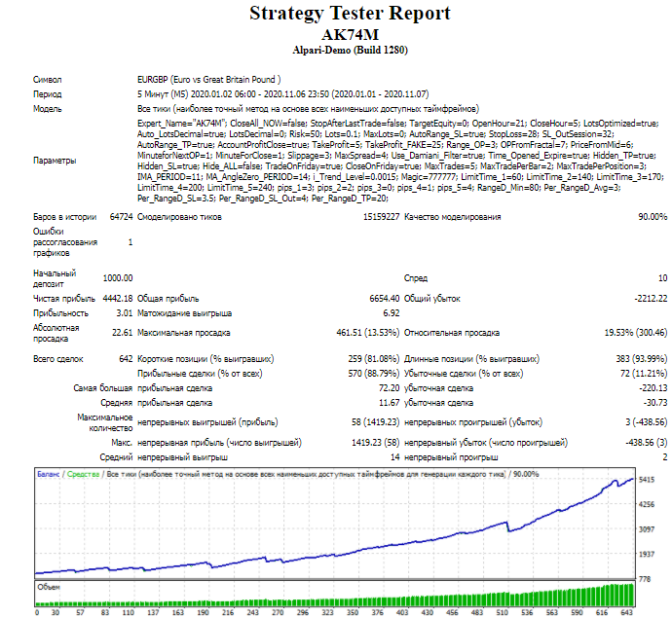
Task: Select the Всего сделок value 642
Action: coord(126,359)
